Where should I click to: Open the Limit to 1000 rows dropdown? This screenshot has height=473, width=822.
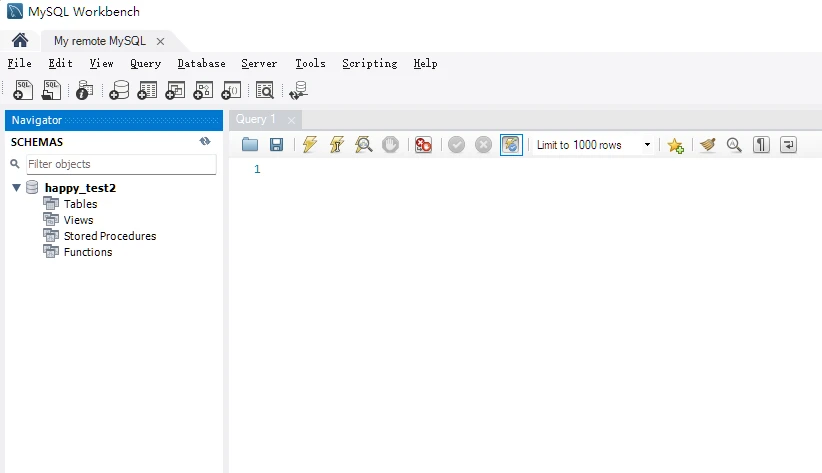click(x=647, y=145)
